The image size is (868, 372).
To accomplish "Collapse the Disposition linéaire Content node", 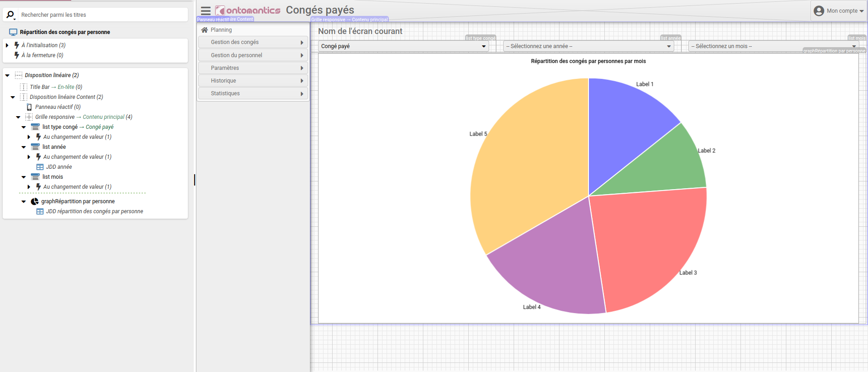I will [x=13, y=97].
